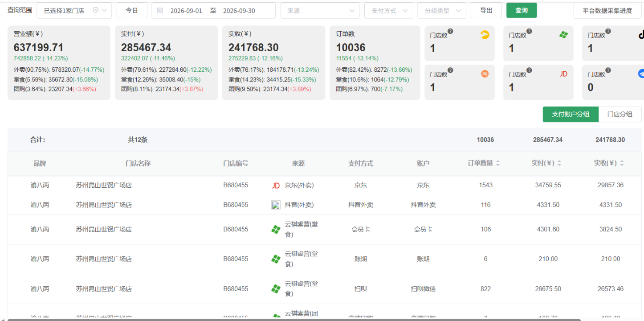Image resolution: width=644 pixels, height=321 pixels.
Task: Click the calendar icon in the date range field
Action: [x=160, y=10]
